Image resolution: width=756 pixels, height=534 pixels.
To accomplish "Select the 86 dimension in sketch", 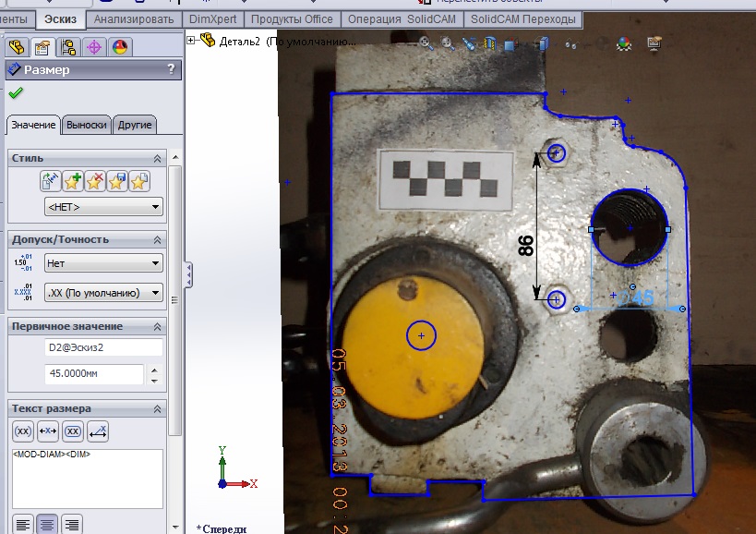I will pyautogui.click(x=525, y=246).
